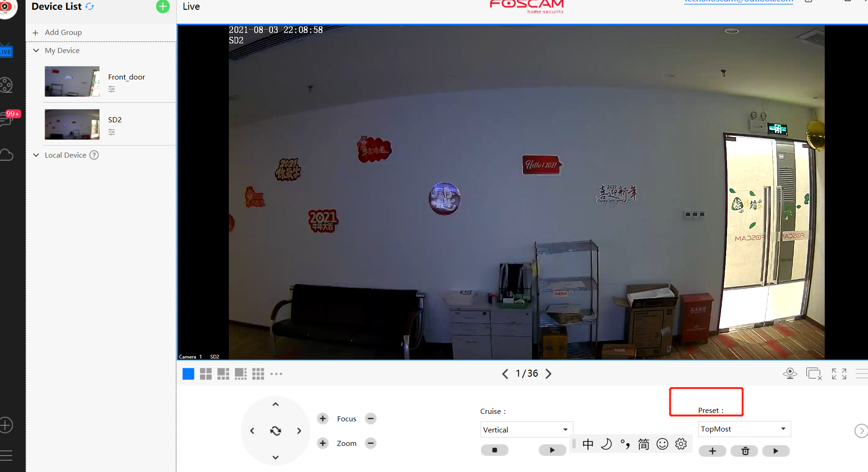
Task: Toggle Chinese/English input mode on the 中 icon
Action: (588, 444)
